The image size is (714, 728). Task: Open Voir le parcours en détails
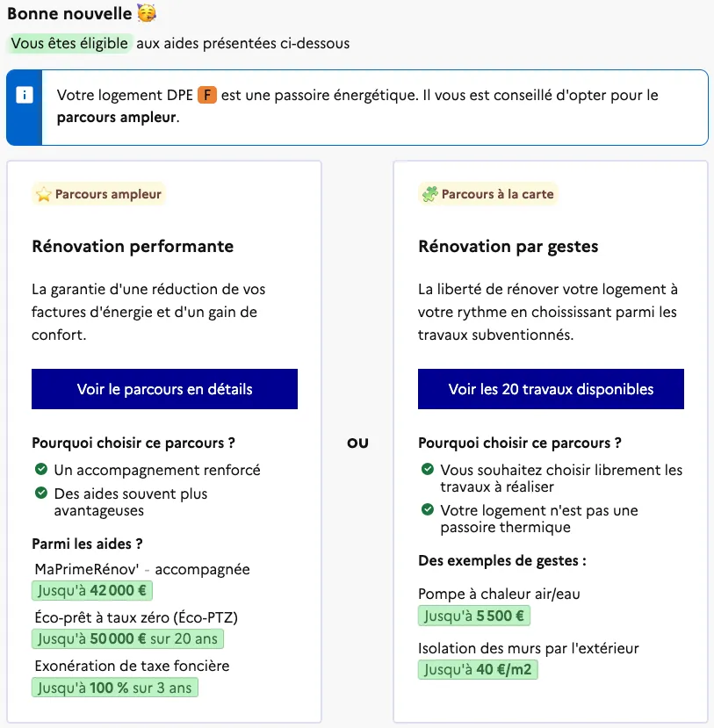164,389
